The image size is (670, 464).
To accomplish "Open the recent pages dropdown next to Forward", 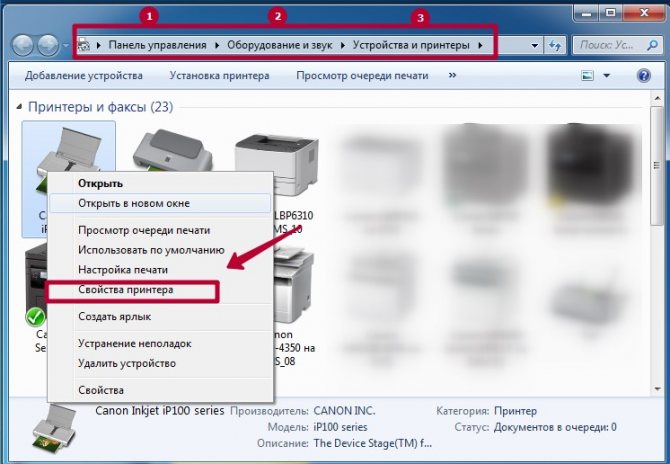I will click(x=66, y=45).
